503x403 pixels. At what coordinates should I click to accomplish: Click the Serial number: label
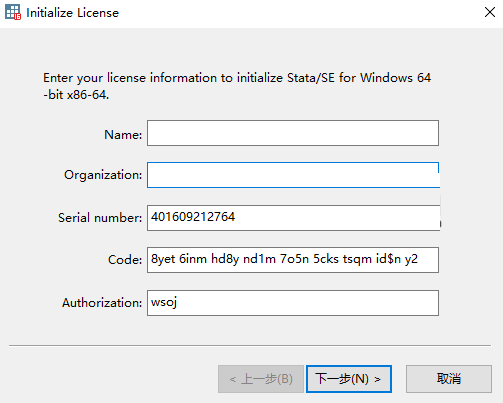(x=100, y=218)
